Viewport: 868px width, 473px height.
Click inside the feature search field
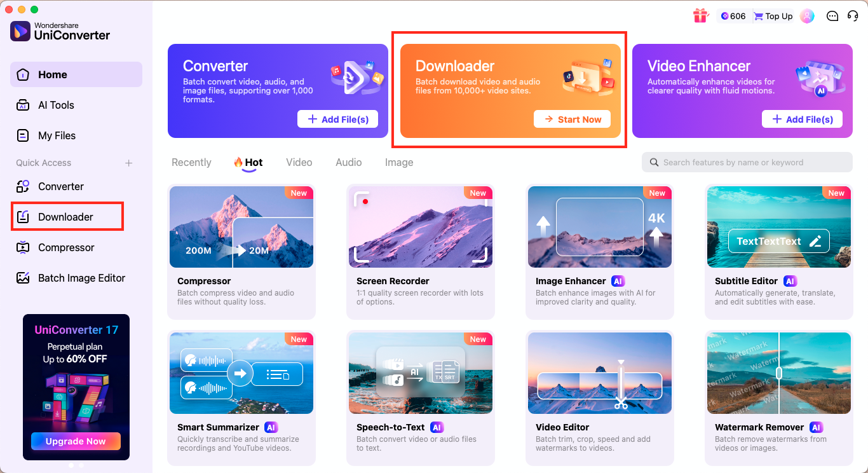(x=747, y=162)
